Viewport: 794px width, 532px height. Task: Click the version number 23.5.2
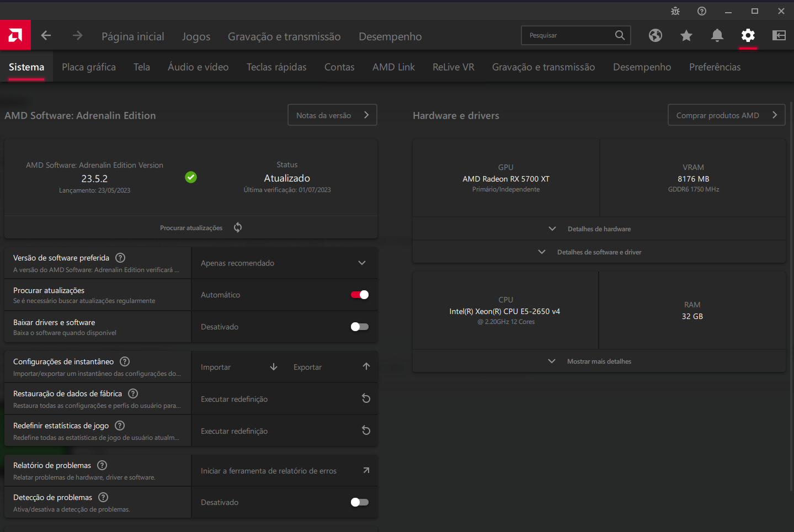click(94, 179)
